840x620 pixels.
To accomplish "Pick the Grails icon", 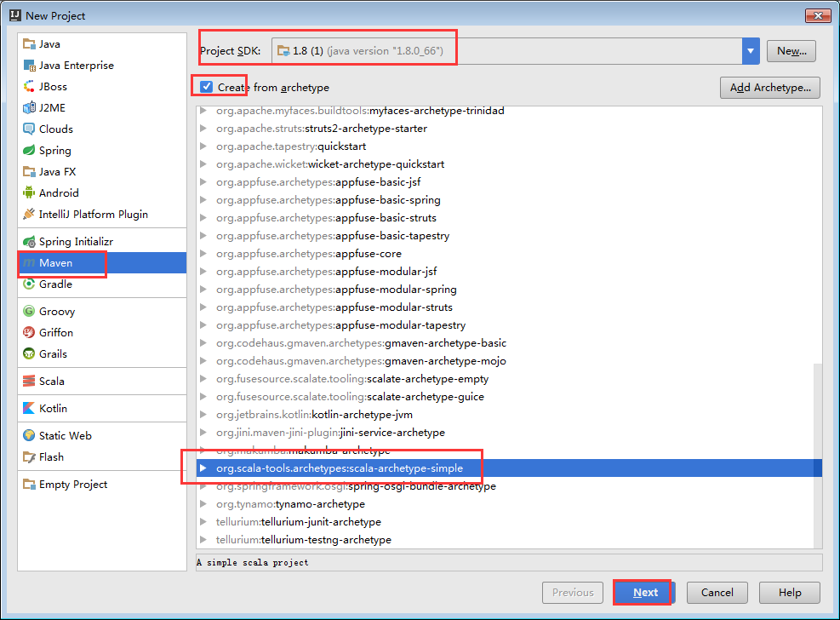I will 29,353.
